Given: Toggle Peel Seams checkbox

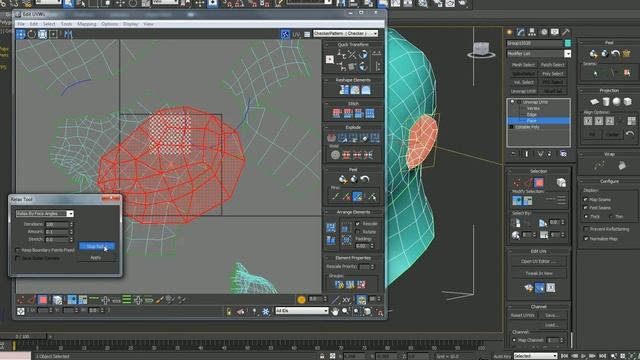Looking at the screenshot, I should pos(586,208).
